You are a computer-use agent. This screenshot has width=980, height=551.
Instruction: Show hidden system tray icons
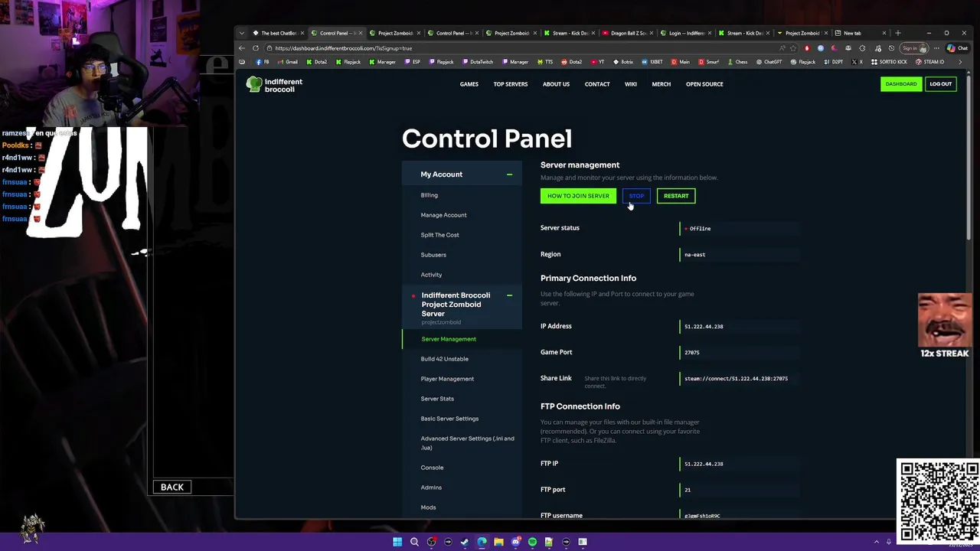[x=877, y=542]
